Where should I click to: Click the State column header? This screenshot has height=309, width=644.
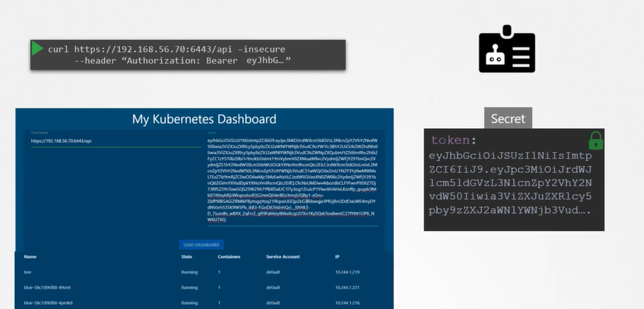tap(186, 257)
